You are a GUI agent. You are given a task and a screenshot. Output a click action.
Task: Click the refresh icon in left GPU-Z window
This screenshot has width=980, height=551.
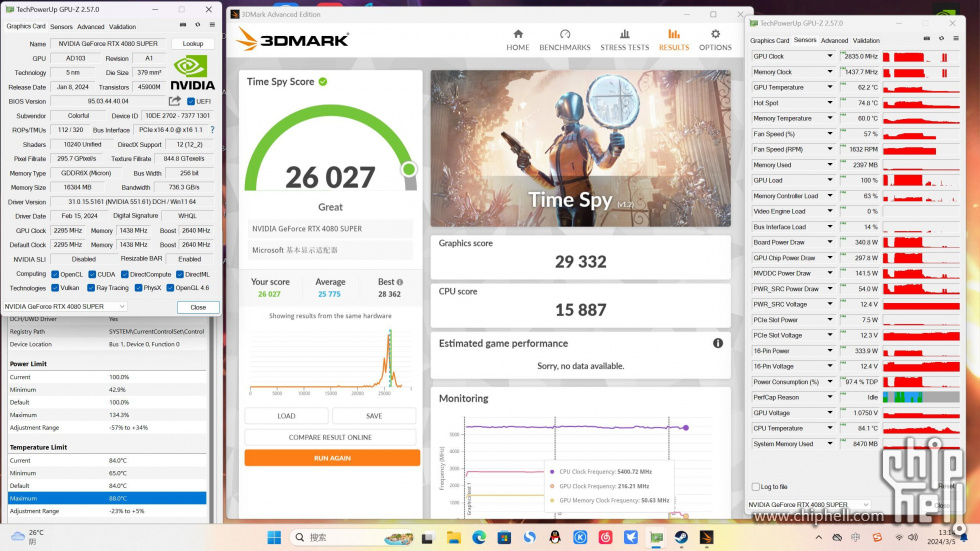pos(198,25)
